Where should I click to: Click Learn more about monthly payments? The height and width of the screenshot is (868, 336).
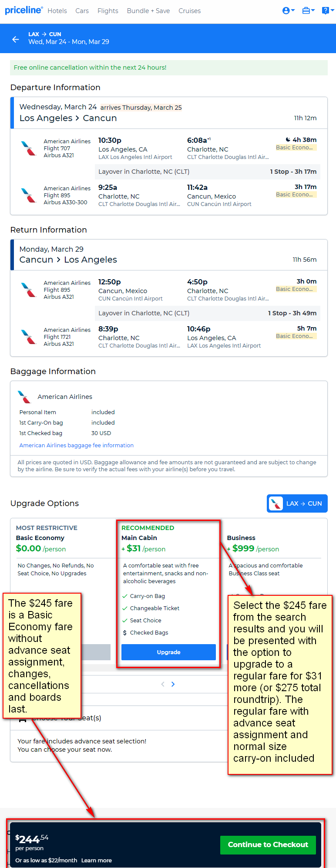(x=97, y=860)
